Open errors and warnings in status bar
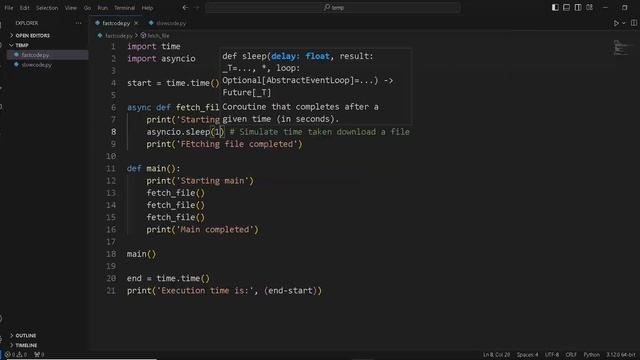Screen dimensions: 640x360 pyautogui.click(x=16, y=355)
